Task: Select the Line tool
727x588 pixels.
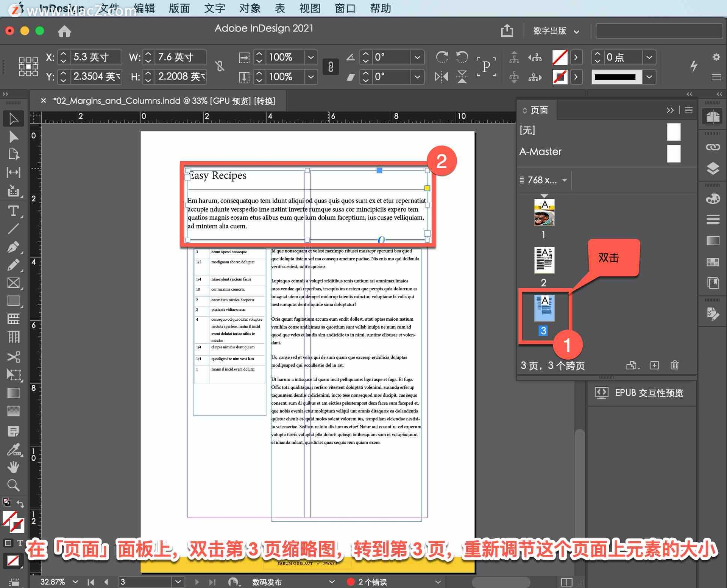Action: click(x=13, y=229)
